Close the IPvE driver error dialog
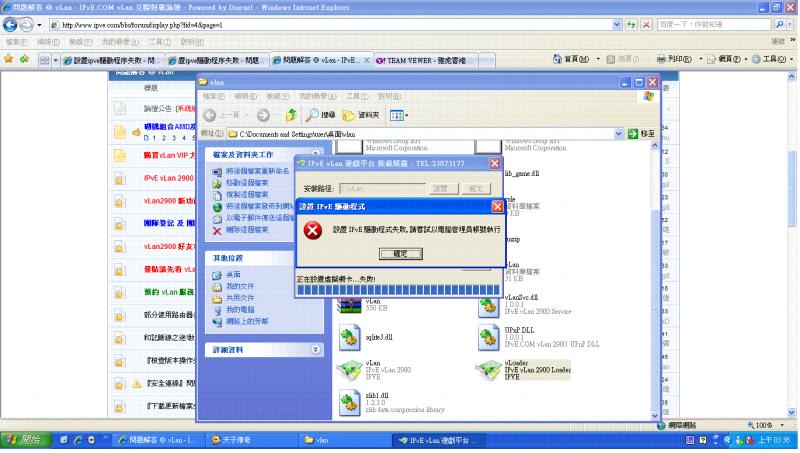Screen dimensions: 800x453 (x=497, y=206)
